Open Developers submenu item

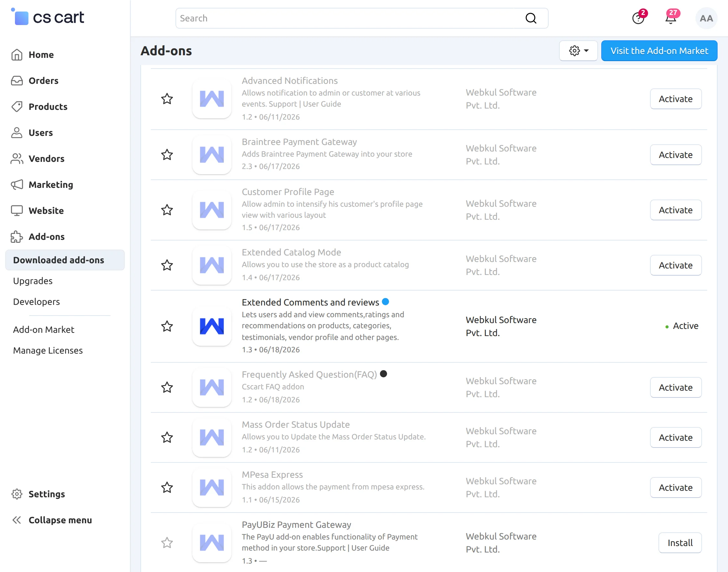tap(36, 302)
